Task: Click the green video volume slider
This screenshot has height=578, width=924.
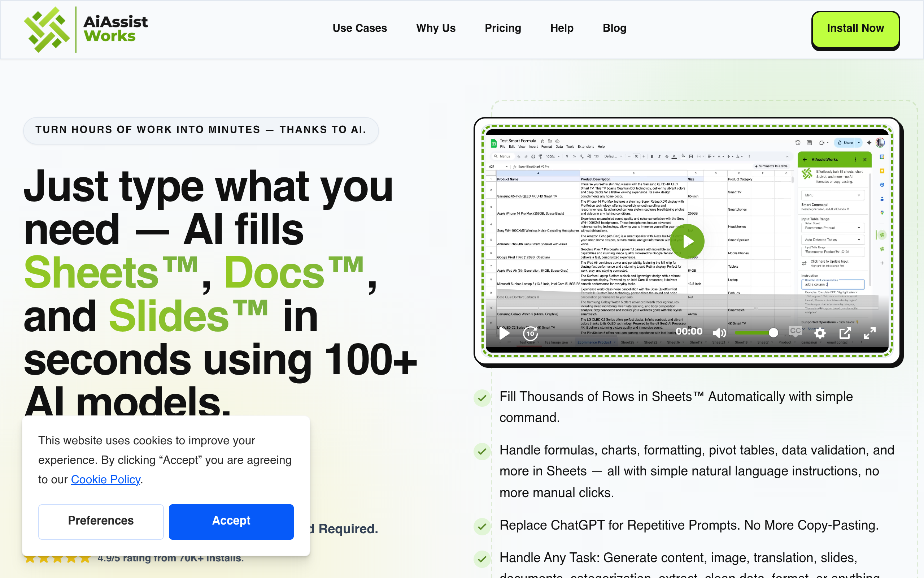Action: pyautogui.click(x=756, y=333)
